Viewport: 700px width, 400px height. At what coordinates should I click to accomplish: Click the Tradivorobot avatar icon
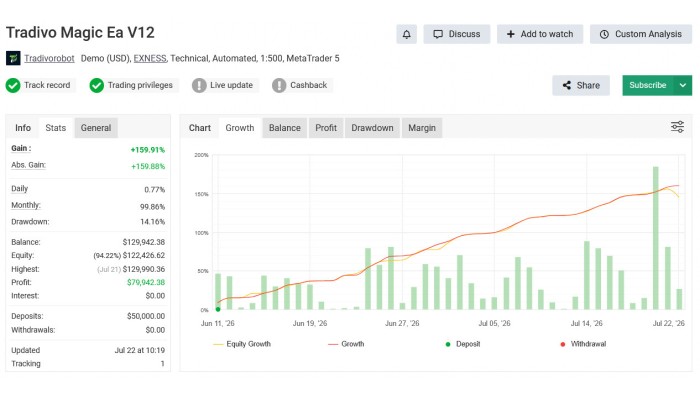13,58
